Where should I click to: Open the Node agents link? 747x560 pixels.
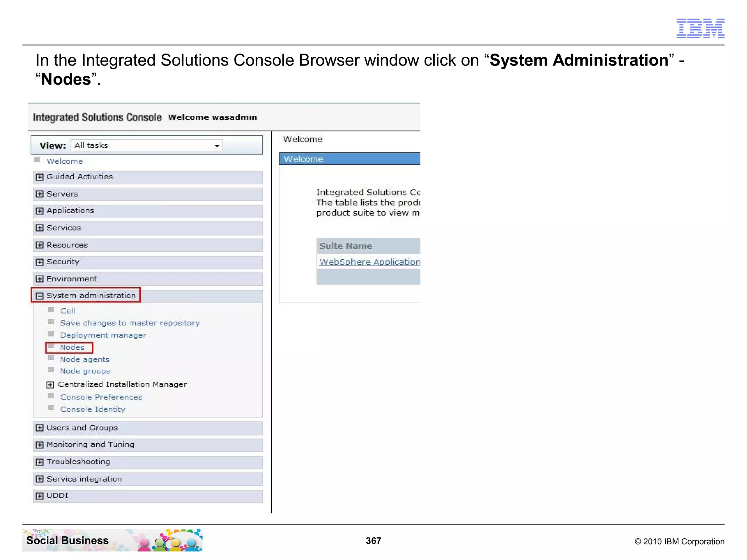point(85,359)
